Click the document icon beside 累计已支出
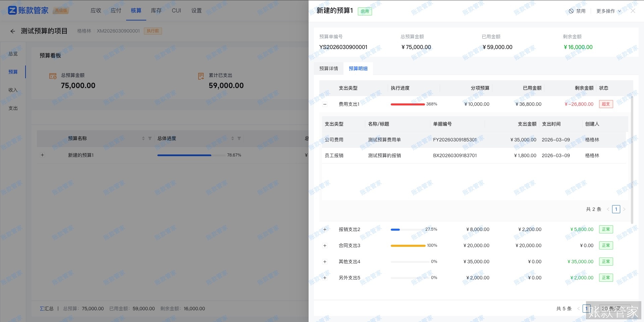 tap(201, 76)
